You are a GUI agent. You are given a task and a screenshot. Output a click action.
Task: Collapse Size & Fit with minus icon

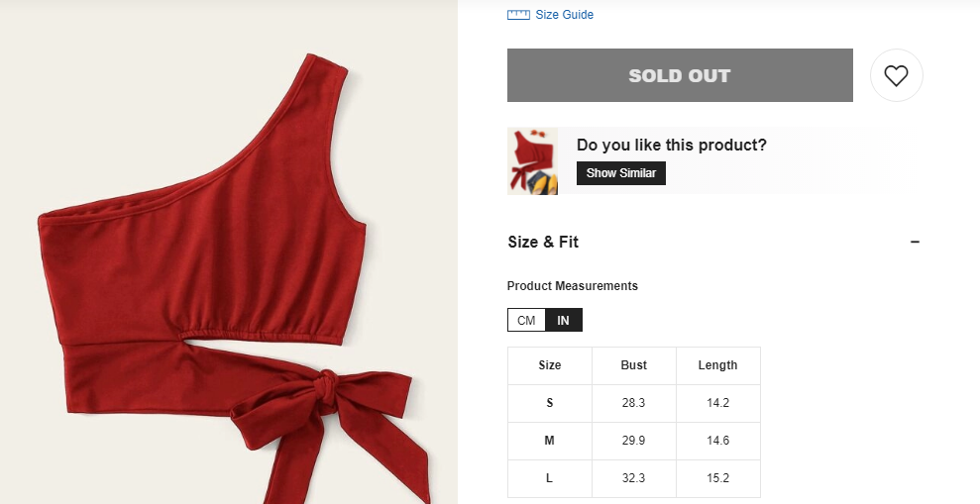click(915, 242)
